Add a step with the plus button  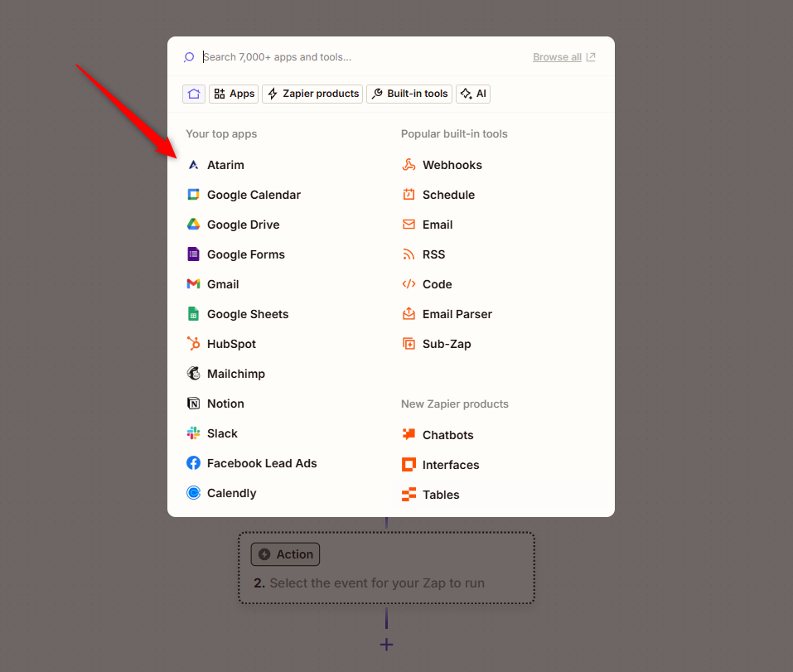(x=386, y=645)
